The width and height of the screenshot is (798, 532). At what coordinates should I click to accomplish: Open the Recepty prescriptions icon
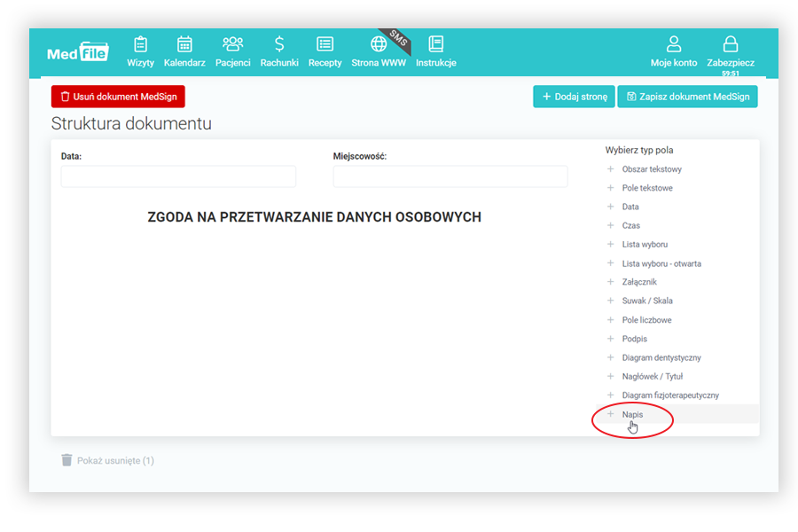coord(325,44)
